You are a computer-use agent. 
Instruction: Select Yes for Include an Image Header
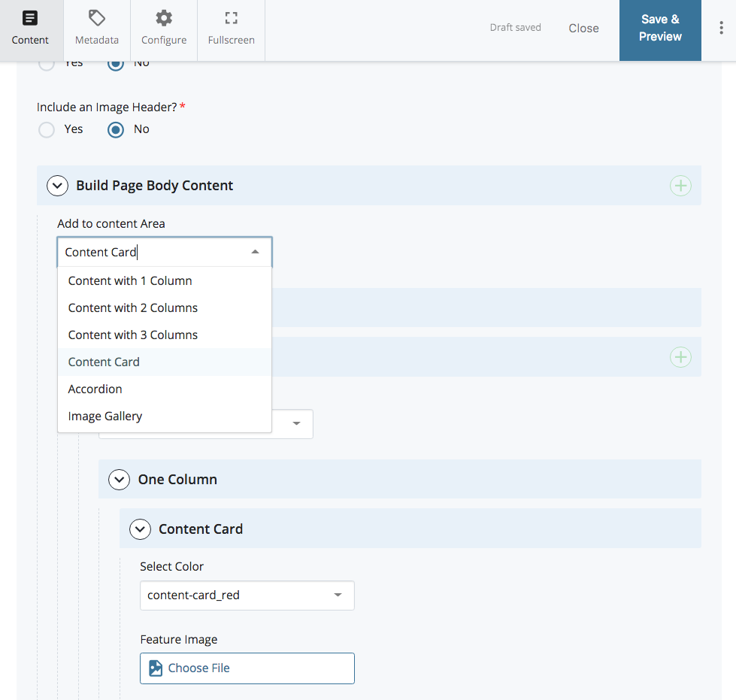tap(47, 129)
